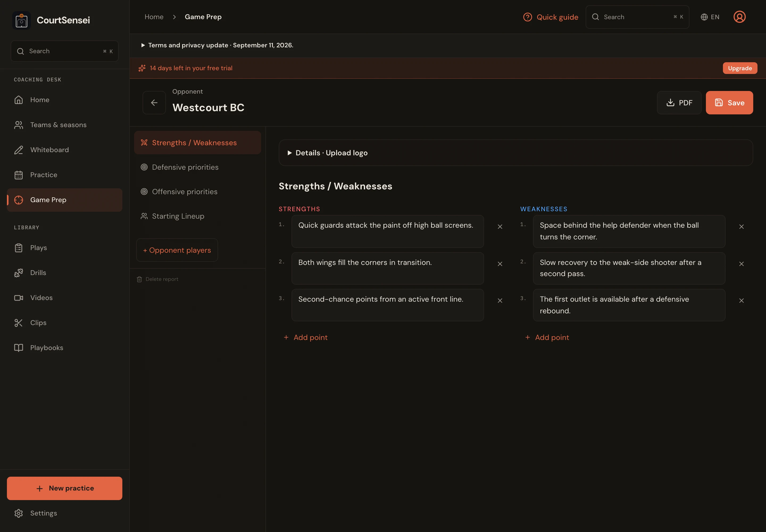Remove strength 'Second-chance points'
This screenshot has height=532, width=766.
click(x=500, y=301)
